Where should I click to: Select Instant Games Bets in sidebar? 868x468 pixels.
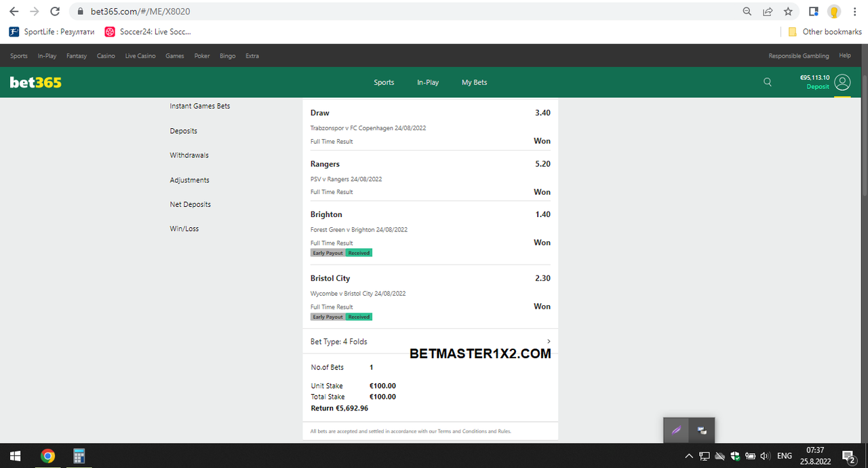coord(200,106)
